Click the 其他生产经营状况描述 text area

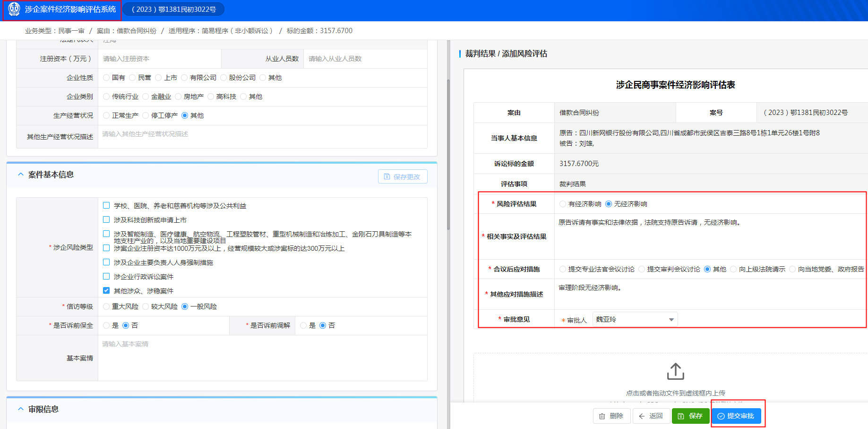point(263,137)
